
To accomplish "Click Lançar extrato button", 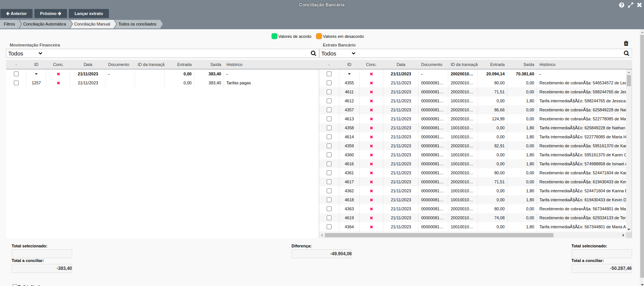I will coord(89,13).
